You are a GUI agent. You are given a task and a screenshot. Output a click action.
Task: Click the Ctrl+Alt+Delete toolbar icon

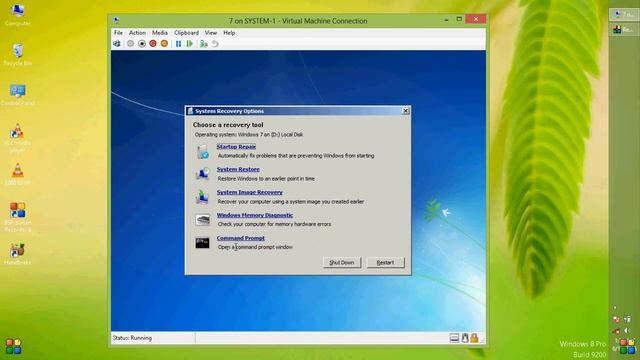click(x=117, y=43)
